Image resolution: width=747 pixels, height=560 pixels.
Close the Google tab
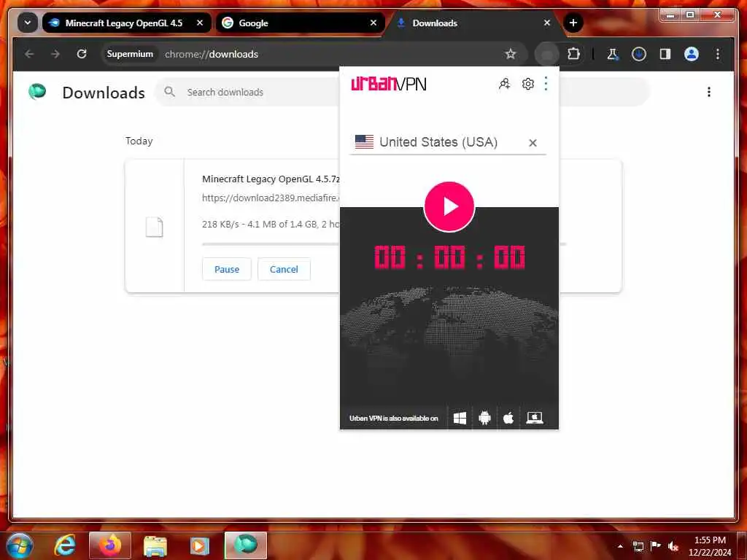tap(373, 23)
